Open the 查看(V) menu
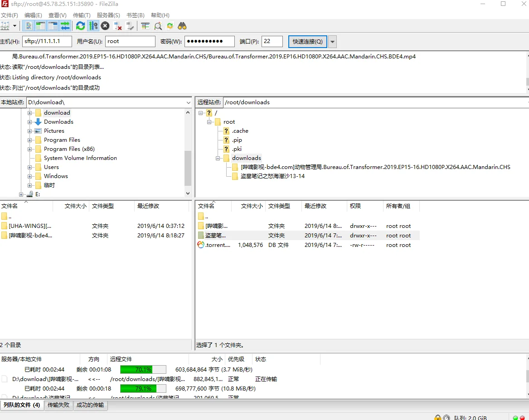The image size is (529, 420). (x=58, y=15)
